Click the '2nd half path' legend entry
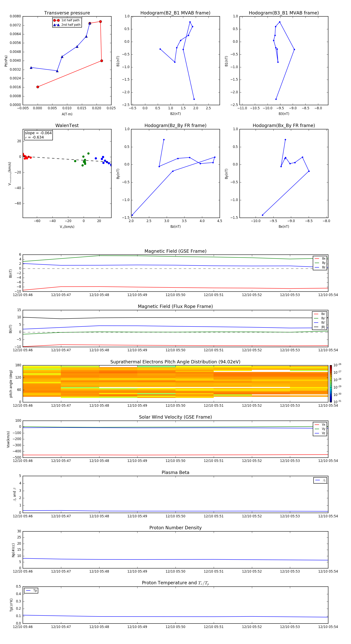Image resolution: width=351 pixels, height=644 pixels. point(67,25)
